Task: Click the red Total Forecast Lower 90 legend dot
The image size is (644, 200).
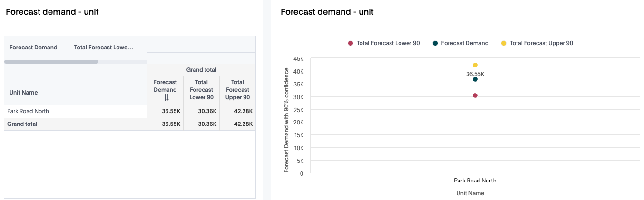Action: coord(351,43)
